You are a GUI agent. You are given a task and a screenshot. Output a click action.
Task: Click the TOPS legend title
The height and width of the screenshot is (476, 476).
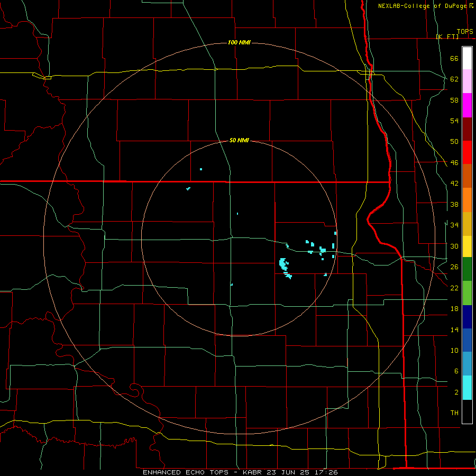click(465, 32)
